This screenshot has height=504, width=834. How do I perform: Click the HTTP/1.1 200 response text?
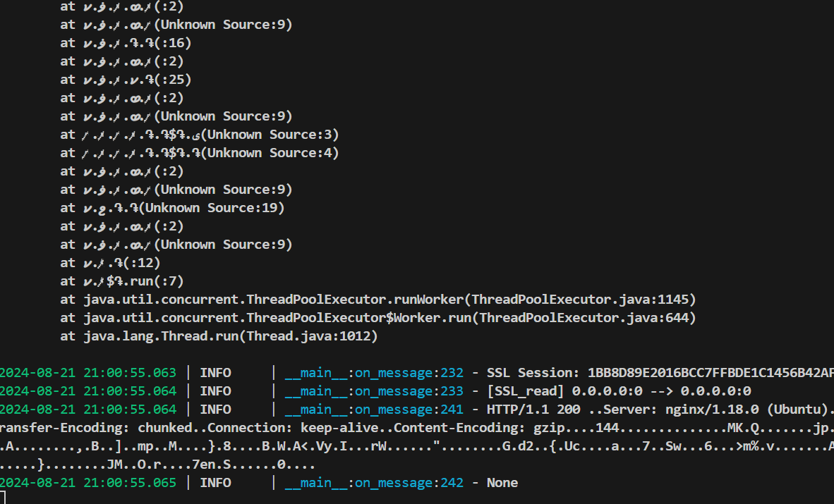tap(531, 410)
